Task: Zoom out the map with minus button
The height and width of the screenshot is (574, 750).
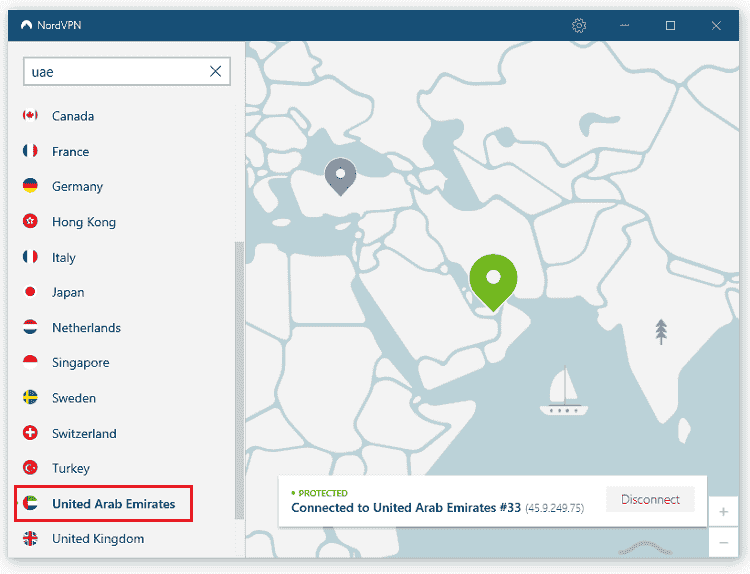Action: [723, 542]
